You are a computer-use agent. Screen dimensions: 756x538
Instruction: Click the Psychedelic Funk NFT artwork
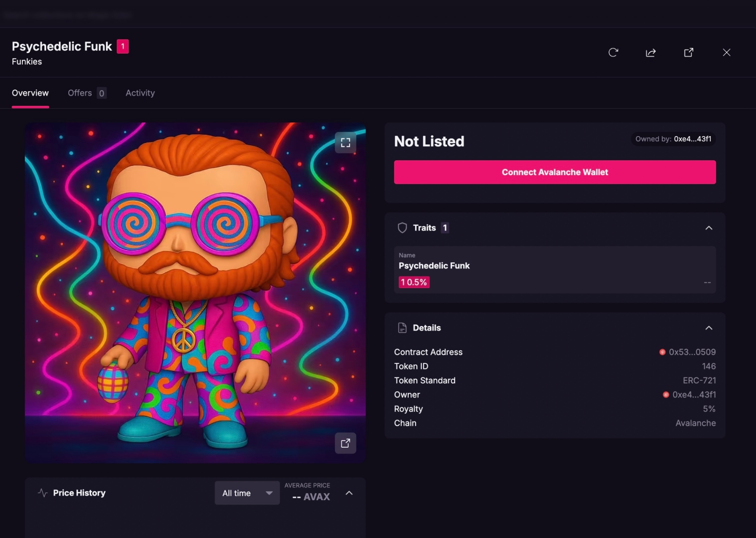pos(195,292)
